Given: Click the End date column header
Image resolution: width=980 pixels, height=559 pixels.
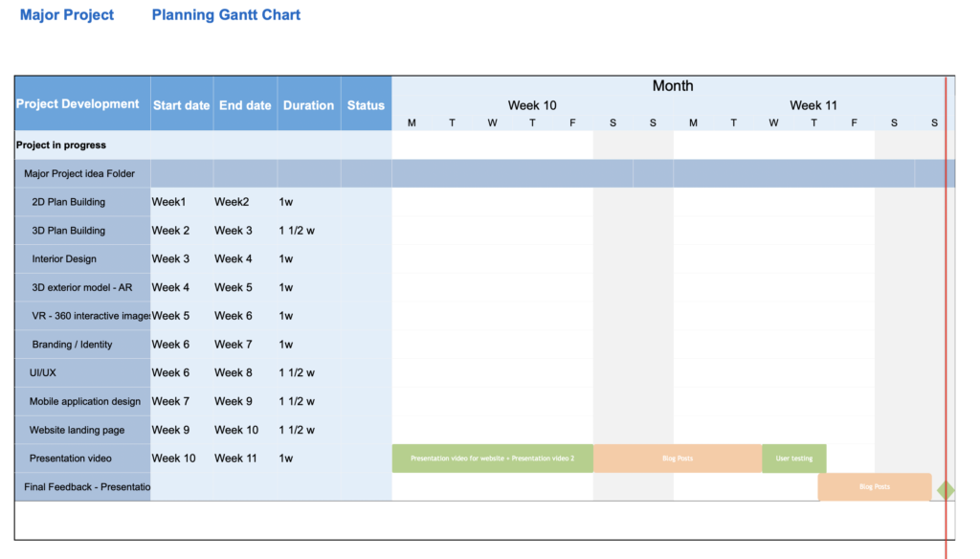Looking at the screenshot, I should [x=245, y=105].
